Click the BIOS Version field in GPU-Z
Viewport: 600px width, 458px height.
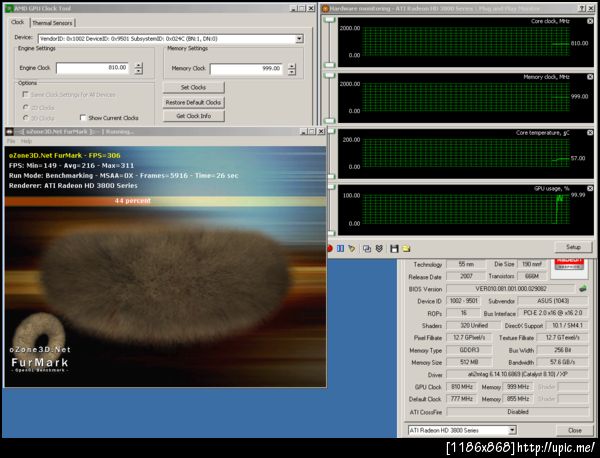coord(510,288)
